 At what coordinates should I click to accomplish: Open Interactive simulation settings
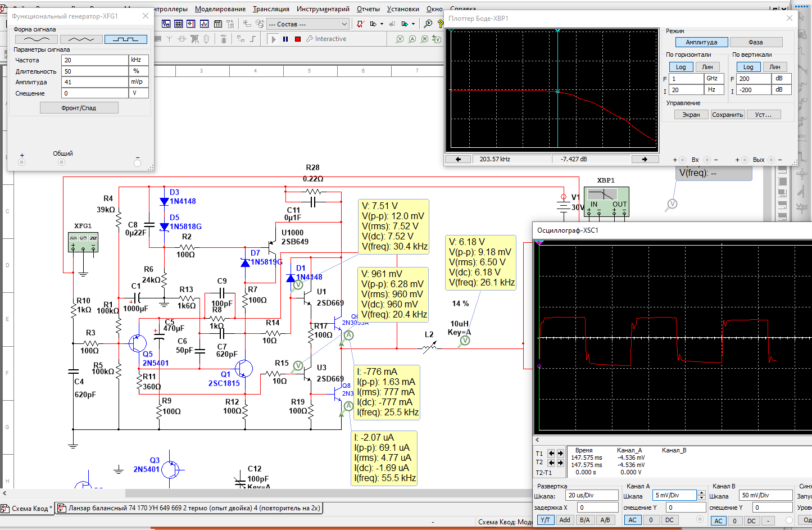click(x=326, y=39)
